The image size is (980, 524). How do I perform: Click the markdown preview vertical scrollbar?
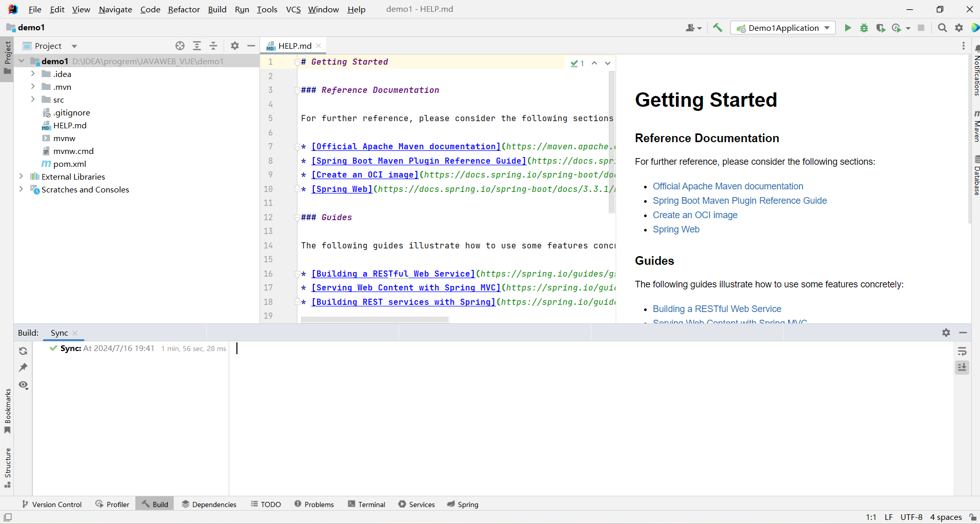[969, 139]
